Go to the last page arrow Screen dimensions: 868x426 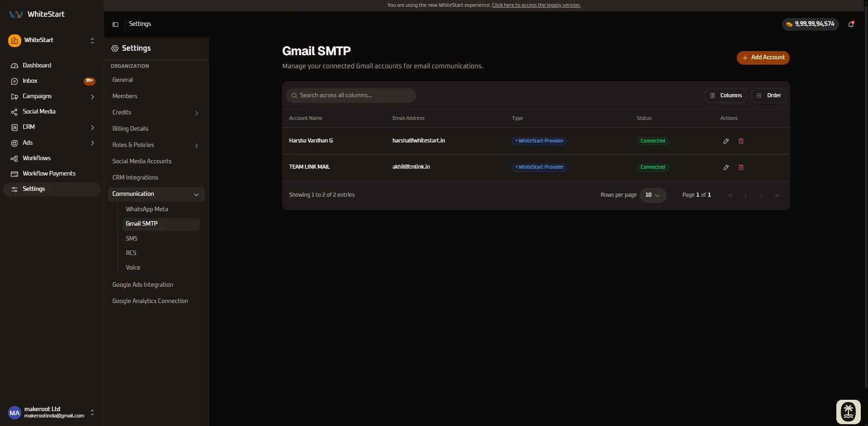[x=777, y=195]
